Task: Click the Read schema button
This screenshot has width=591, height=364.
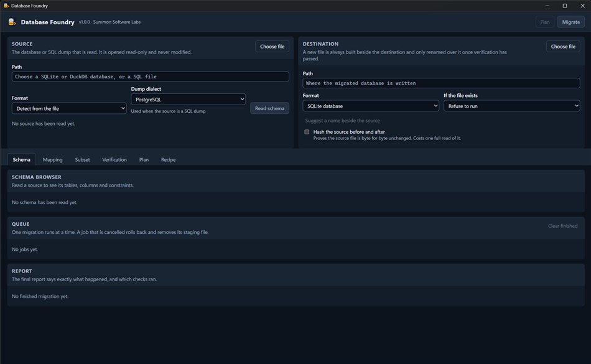Action: coord(269,108)
